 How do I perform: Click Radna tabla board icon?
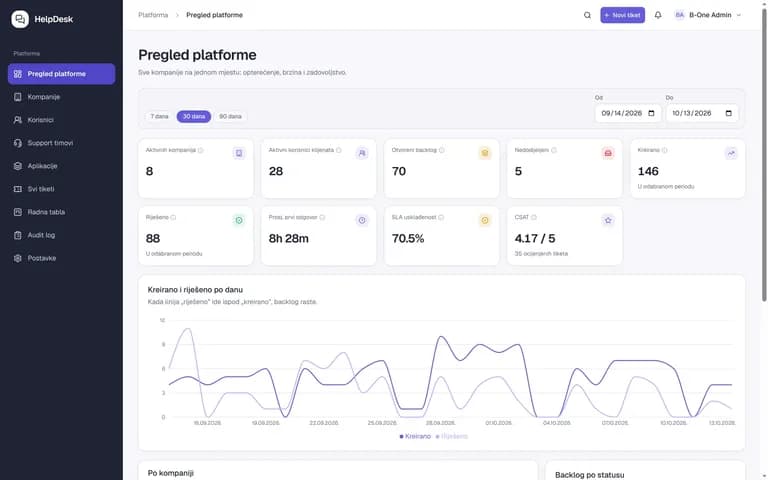(x=18, y=212)
